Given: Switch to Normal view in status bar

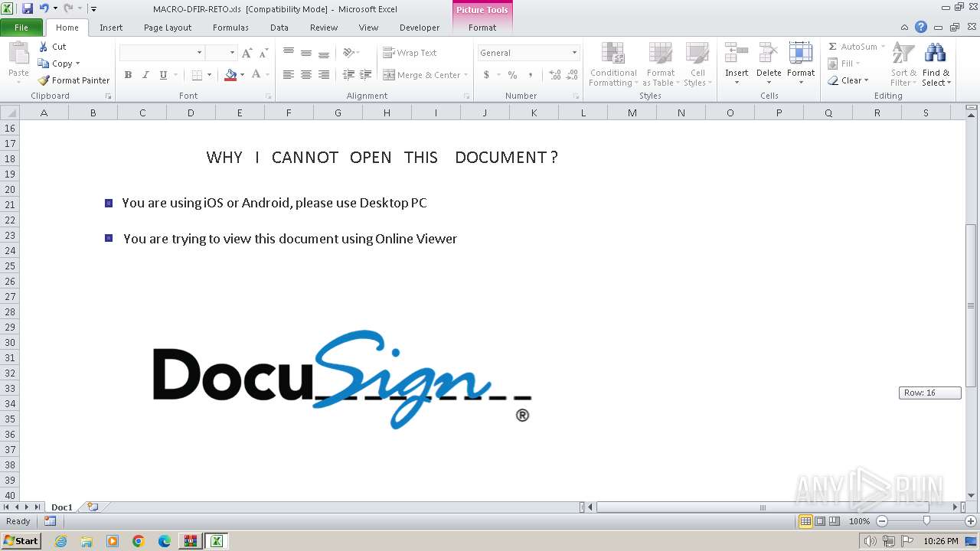Looking at the screenshot, I should tap(805, 521).
